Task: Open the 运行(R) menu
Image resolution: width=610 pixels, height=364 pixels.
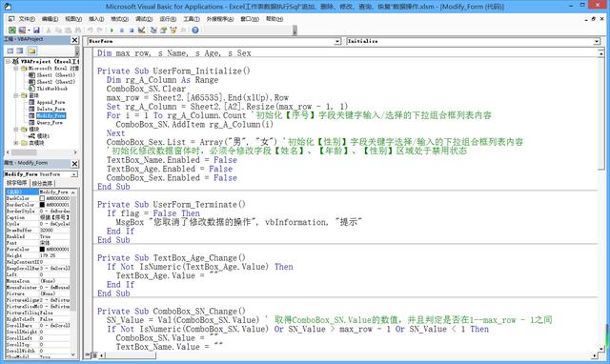Action: (x=168, y=19)
